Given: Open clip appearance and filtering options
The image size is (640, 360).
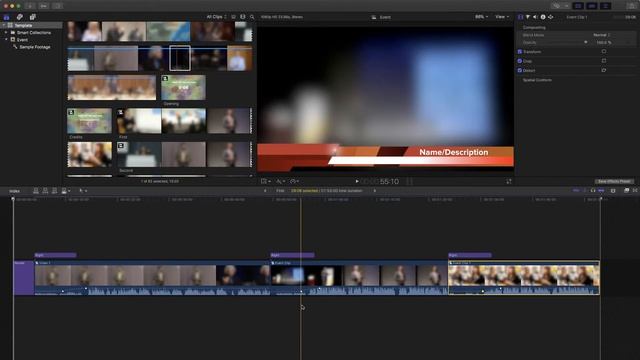Looking at the screenshot, I should point(243,17).
